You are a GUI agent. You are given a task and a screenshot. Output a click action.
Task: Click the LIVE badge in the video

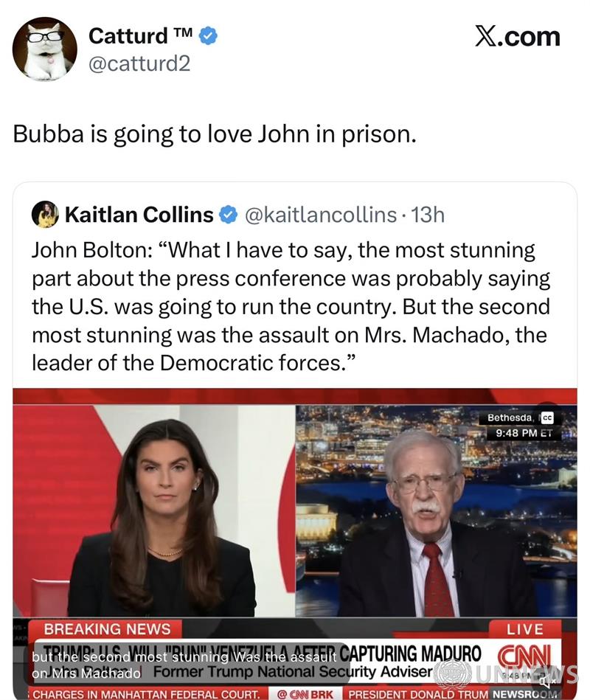tap(526, 629)
